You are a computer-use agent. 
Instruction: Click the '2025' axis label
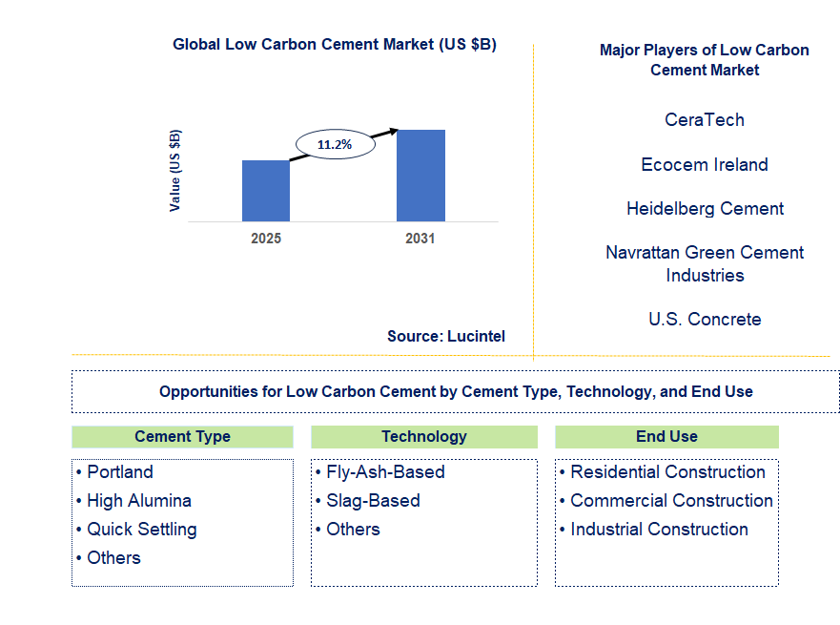coord(266,238)
